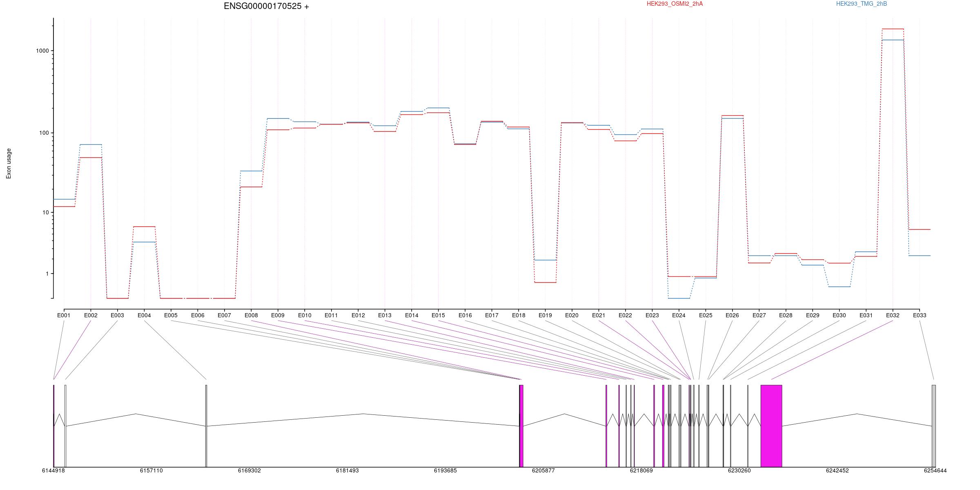Screen dimensions: 980x490
Task: Click exon label E002
Action: click(x=91, y=315)
